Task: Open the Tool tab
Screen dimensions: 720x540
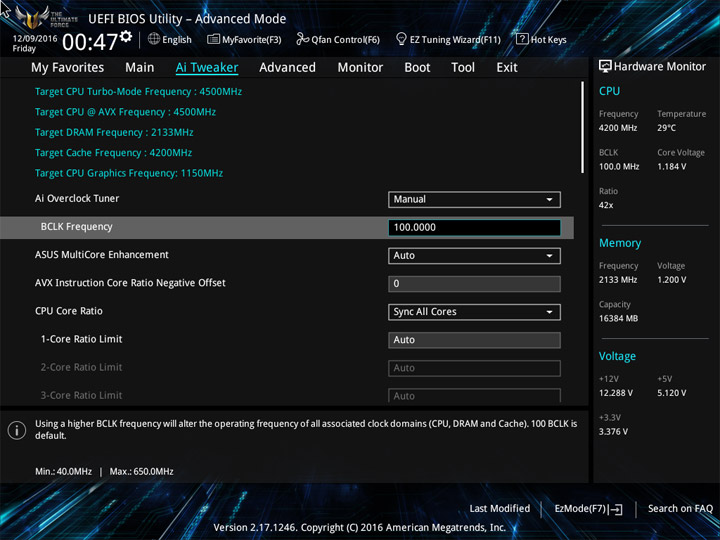Action: pyautogui.click(x=463, y=68)
